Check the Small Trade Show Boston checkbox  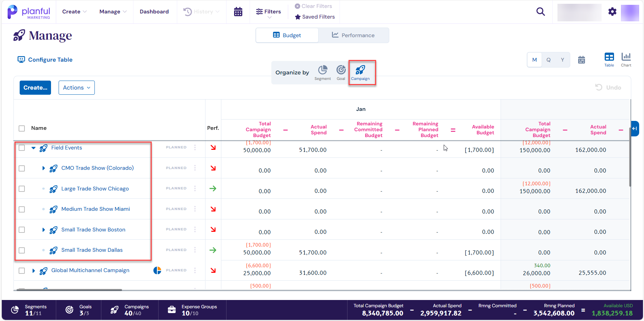click(x=22, y=230)
